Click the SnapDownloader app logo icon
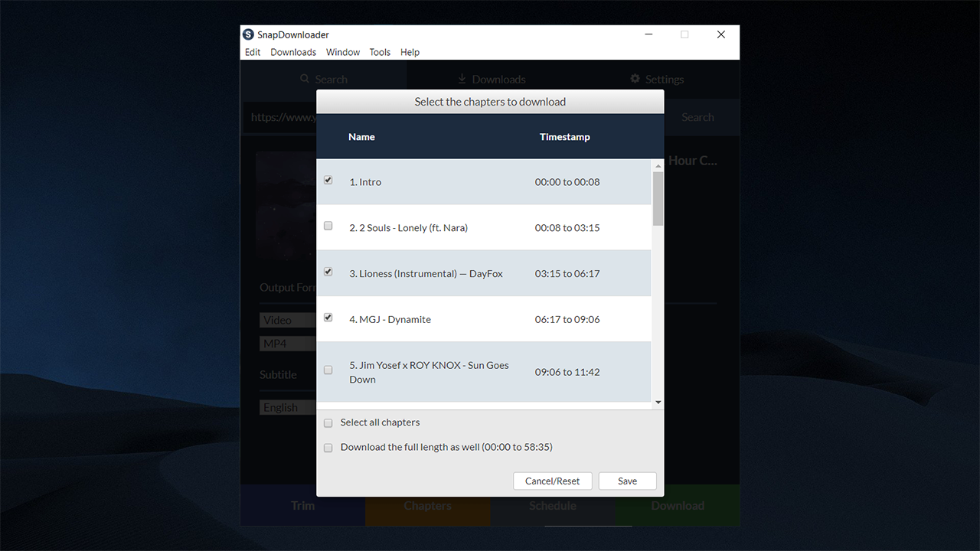This screenshot has width=980, height=551. pyautogui.click(x=248, y=34)
